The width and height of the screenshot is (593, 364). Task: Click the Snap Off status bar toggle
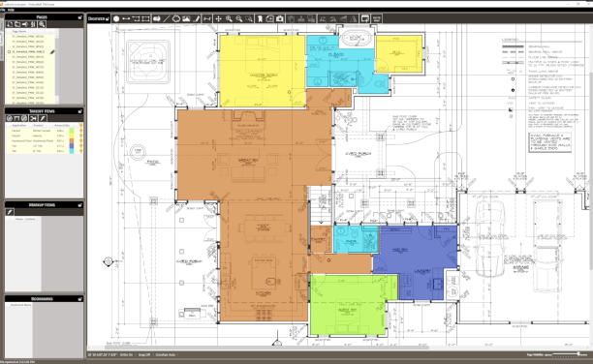144,355
